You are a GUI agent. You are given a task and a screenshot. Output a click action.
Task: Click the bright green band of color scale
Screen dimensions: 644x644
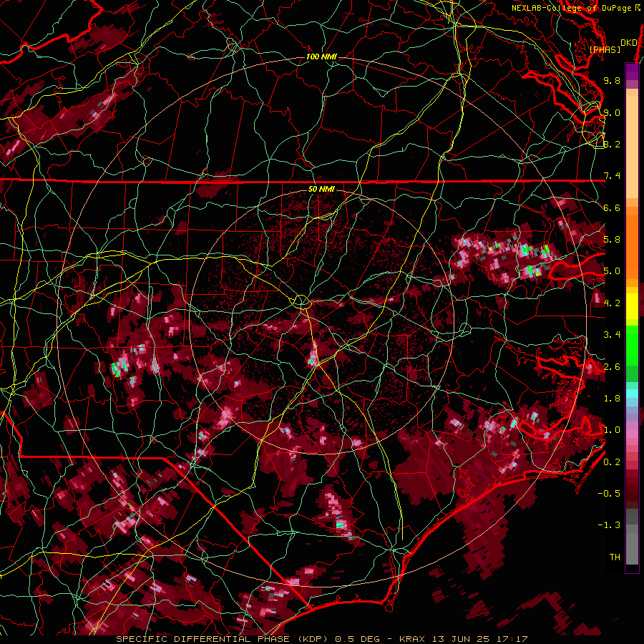tap(632, 345)
